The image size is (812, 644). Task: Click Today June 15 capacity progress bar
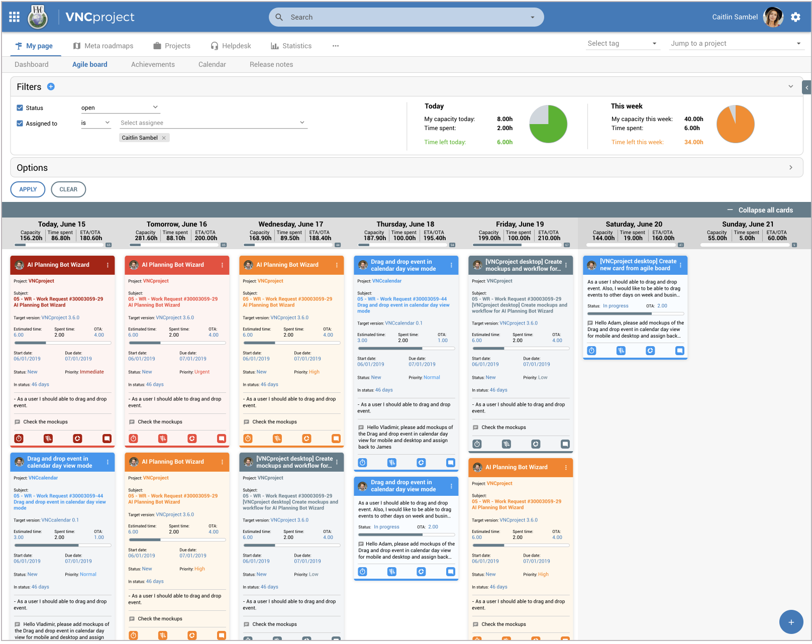click(x=59, y=245)
